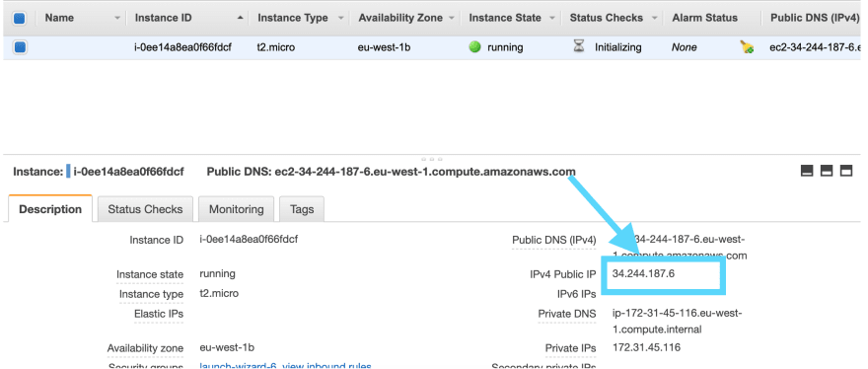Viewport: 868px width, 369px height.
Task: Select the middle split-pane layout icon
Action: (x=827, y=171)
